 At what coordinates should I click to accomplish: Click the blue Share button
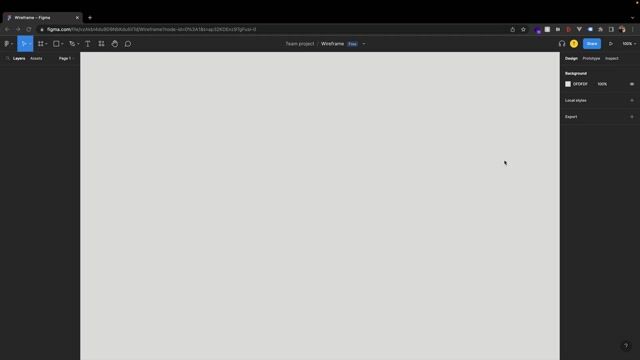[x=592, y=44]
